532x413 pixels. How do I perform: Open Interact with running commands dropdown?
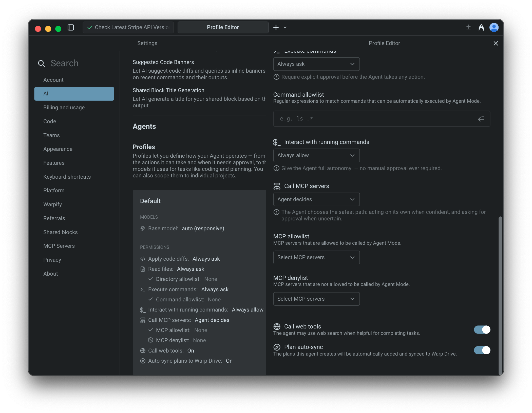(316, 155)
